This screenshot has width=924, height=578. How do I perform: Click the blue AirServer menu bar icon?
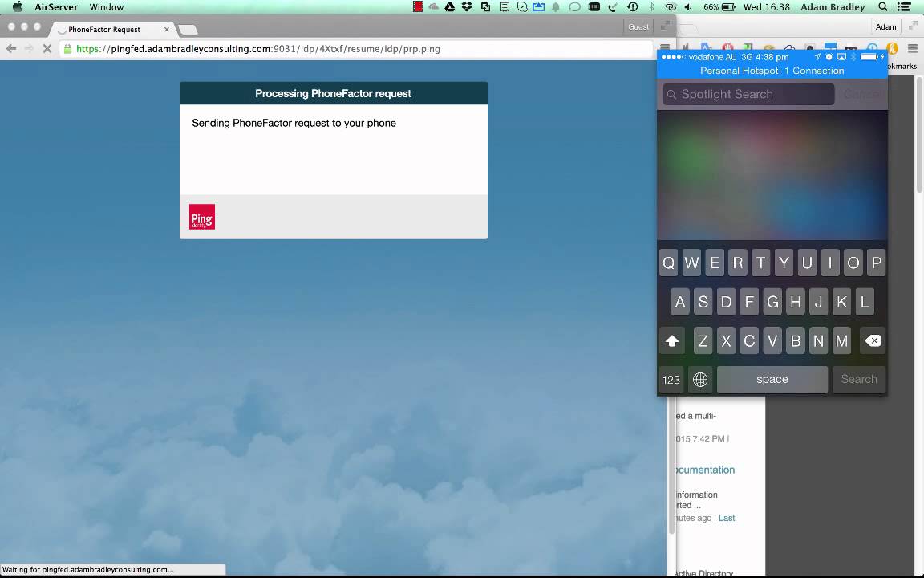click(539, 7)
